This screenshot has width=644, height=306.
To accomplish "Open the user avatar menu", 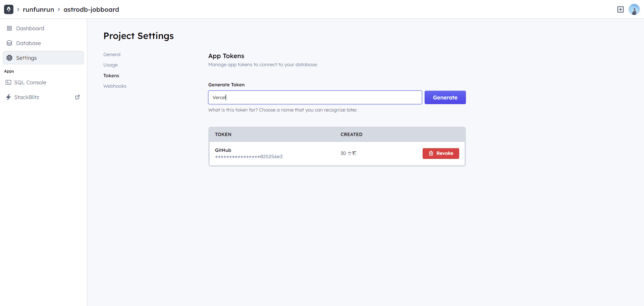I will (x=634, y=9).
